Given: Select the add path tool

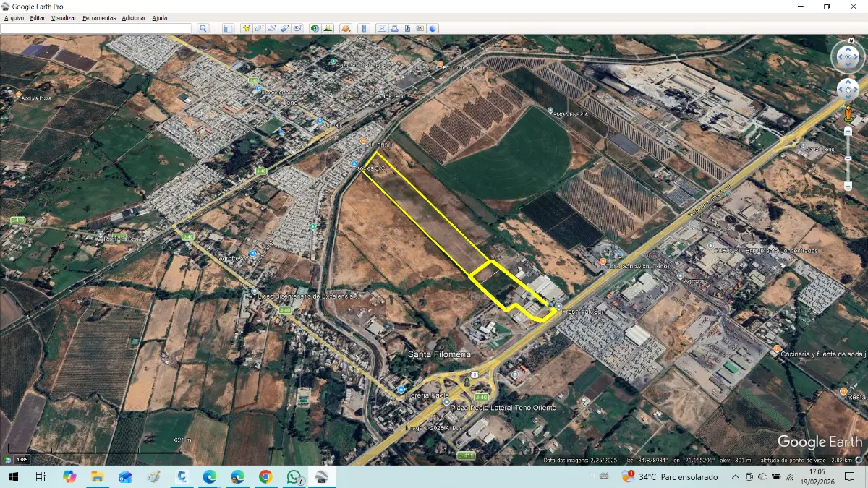Looking at the screenshot, I should (x=272, y=28).
